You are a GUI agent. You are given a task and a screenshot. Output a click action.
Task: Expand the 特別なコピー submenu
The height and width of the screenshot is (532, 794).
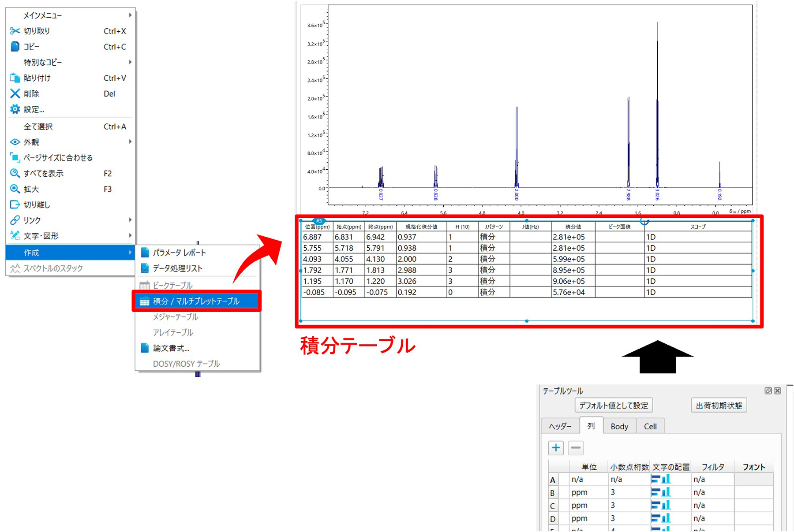click(71, 62)
